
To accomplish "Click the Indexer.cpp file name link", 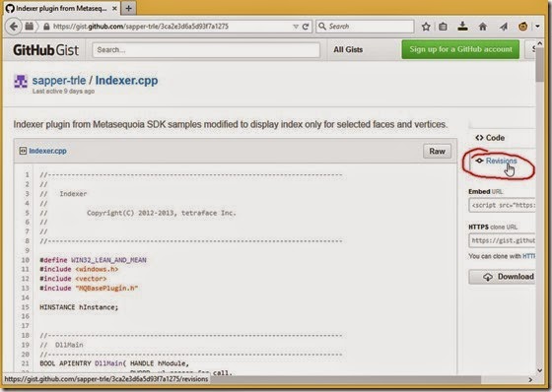I will 47,151.
